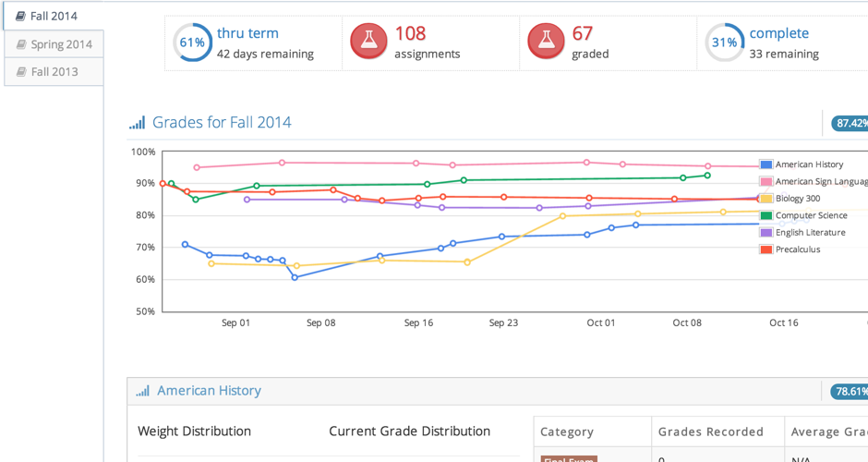This screenshot has height=462, width=868.
Task: Click the bar chart icon beside Grades for Fall 2014
Action: pyautogui.click(x=138, y=123)
